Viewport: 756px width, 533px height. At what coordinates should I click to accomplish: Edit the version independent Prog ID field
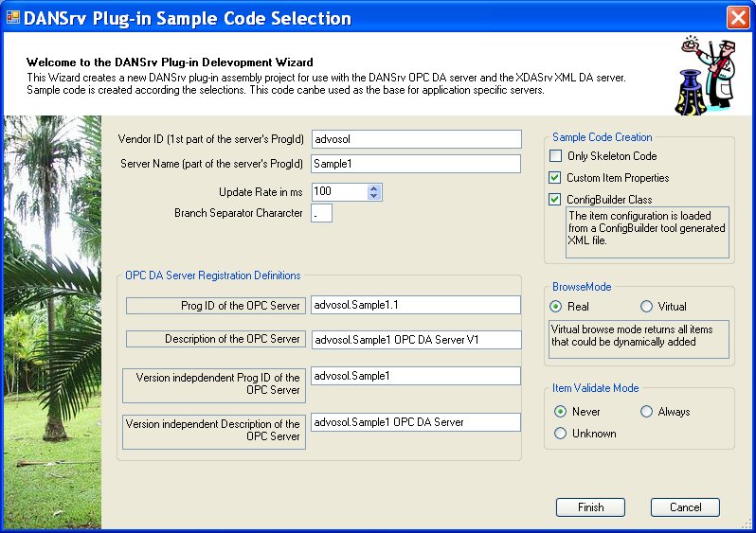coord(416,376)
